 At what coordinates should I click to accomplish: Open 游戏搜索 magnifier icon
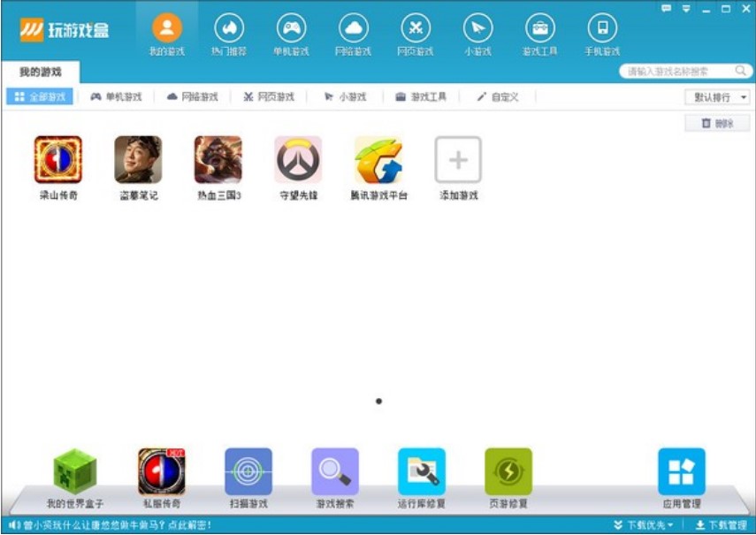coord(335,471)
